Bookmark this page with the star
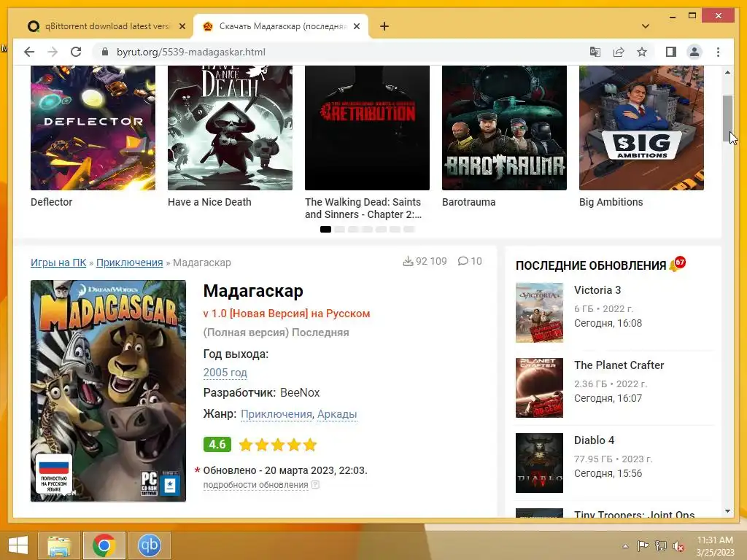747x560 pixels. coord(642,52)
